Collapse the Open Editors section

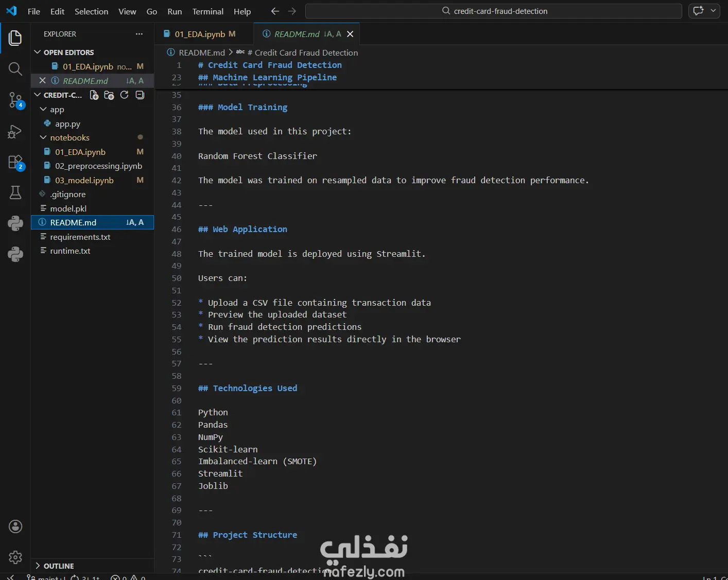(37, 52)
